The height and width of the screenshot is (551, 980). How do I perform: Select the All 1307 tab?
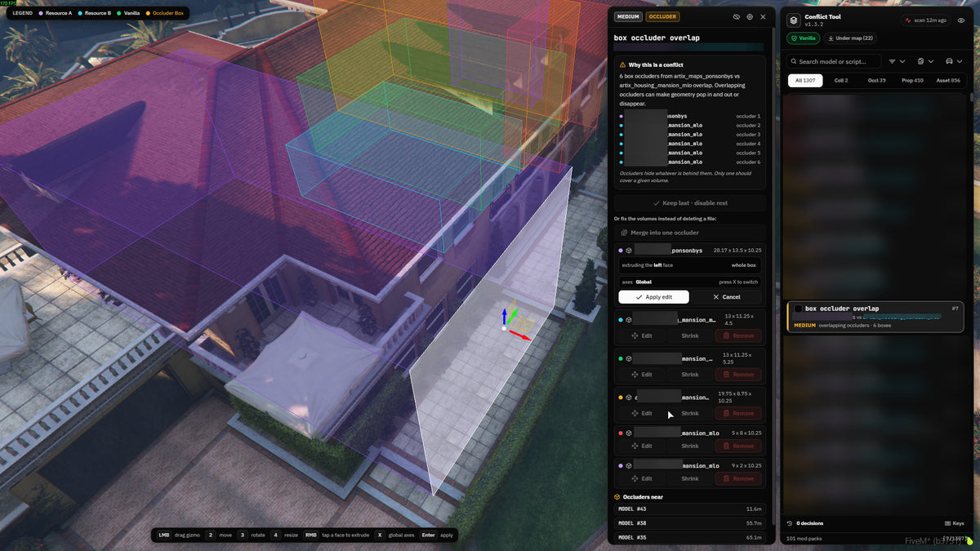(805, 81)
